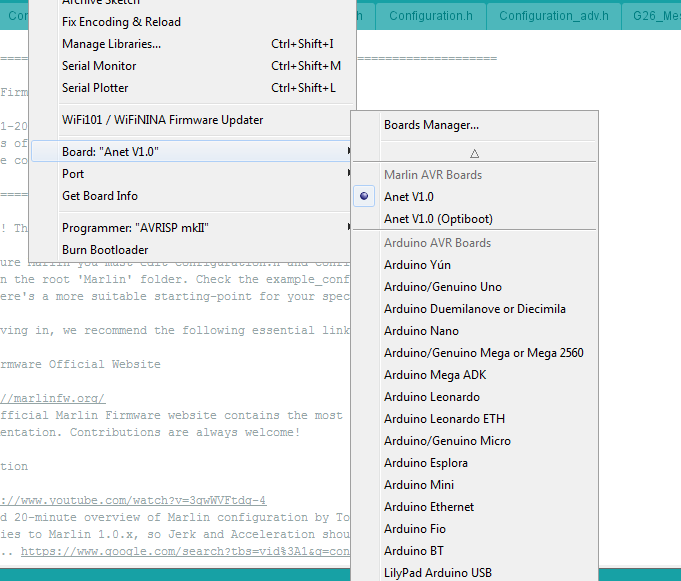Choose Get Board Info

[191, 196]
